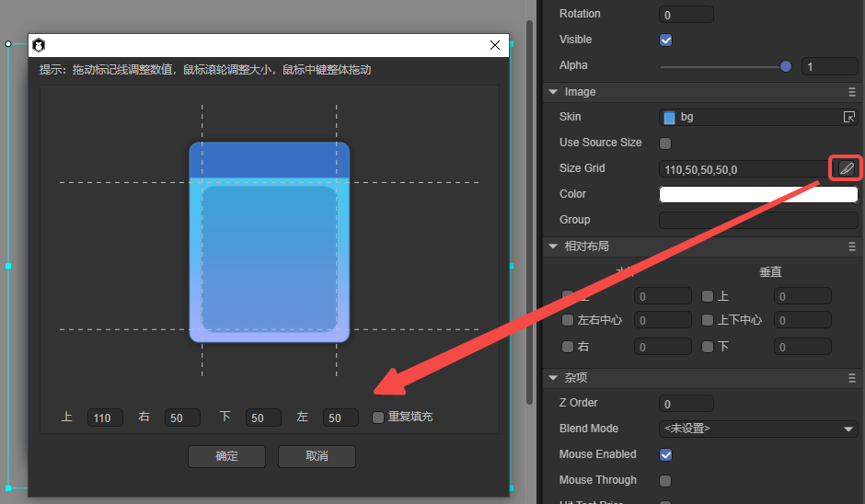Collapse the 相对布局 section
The image size is (865, 504).
point(553,246)
